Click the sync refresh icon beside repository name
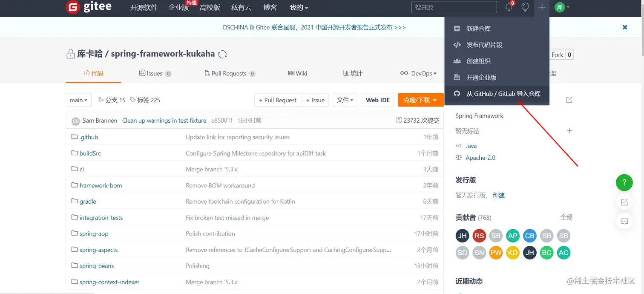Image resolution: width=644 pixels, height=294 pixels. (222, 54)
